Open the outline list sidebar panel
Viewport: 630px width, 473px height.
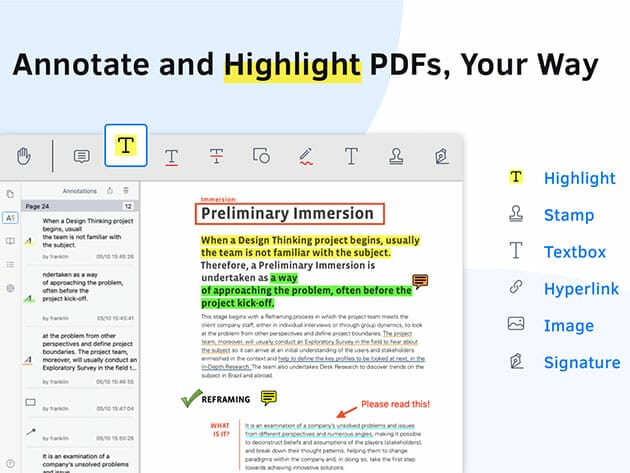(x=10, y=264)
